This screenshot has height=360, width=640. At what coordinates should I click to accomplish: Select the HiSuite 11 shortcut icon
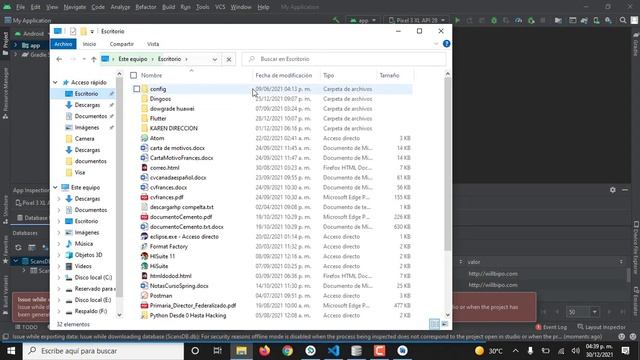click(144, 256)
